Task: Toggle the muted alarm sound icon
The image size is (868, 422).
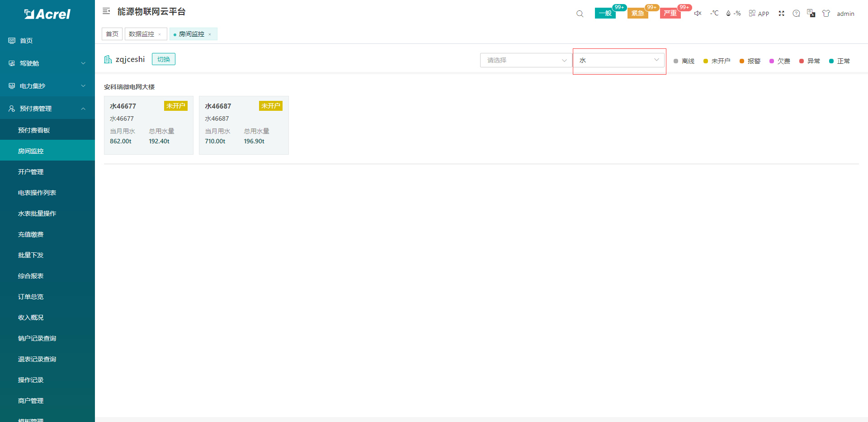Action: (698, 14)
